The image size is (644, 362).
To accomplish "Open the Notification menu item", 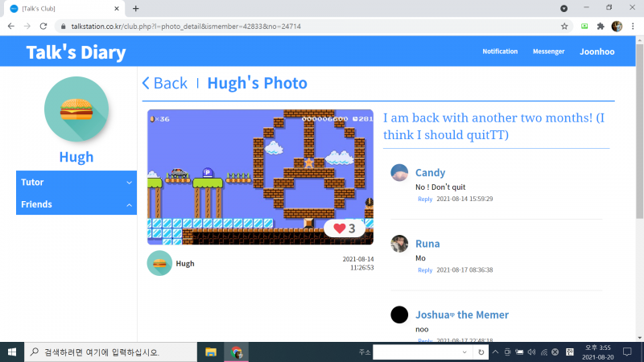I will click(x=500, y=51).
